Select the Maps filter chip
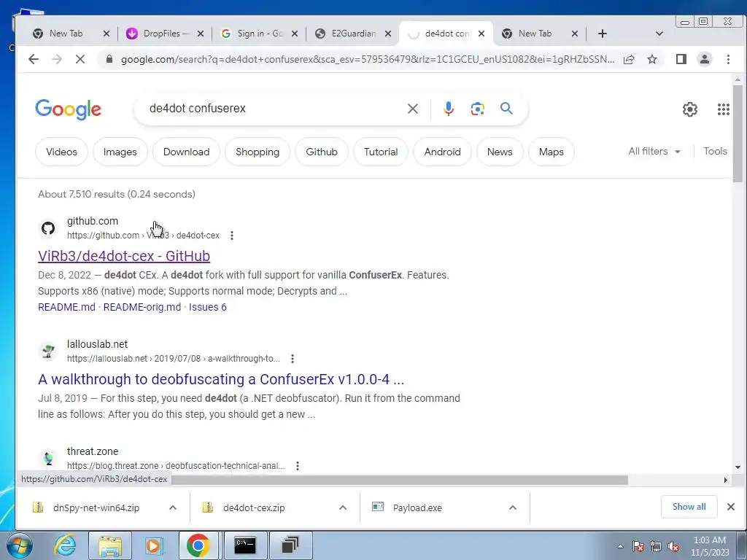747x560 pixels. (551, 152)
